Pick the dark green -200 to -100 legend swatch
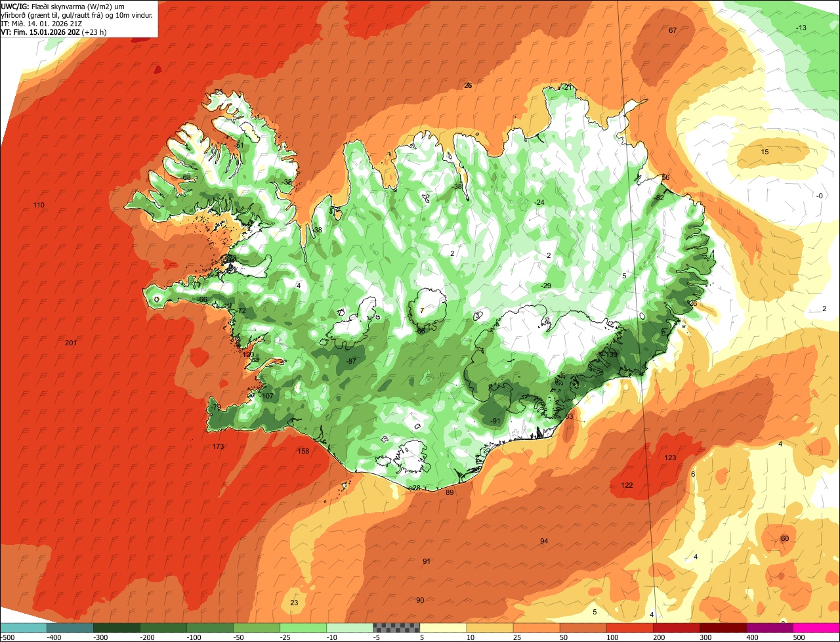The width and height of the screenshot is (840, 642). pyautogui.click(x=163, y=628)
